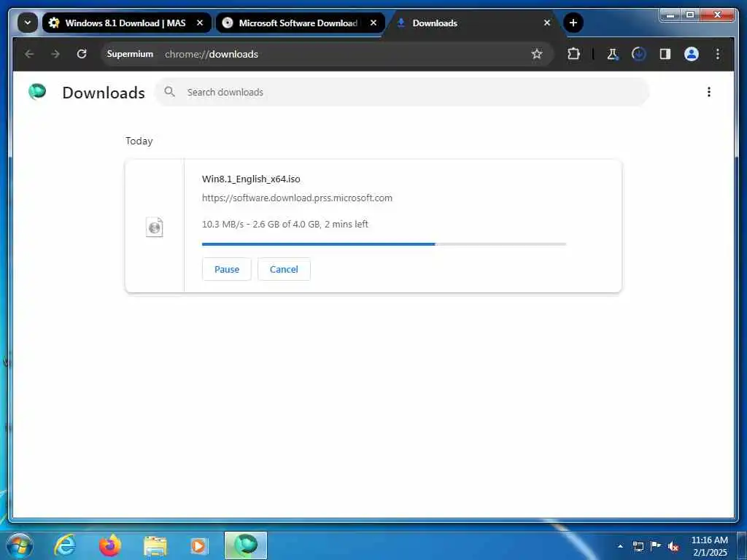Show the toolbar downloads progress icon
The image size is (747, 560).
(x=638, y=54)
